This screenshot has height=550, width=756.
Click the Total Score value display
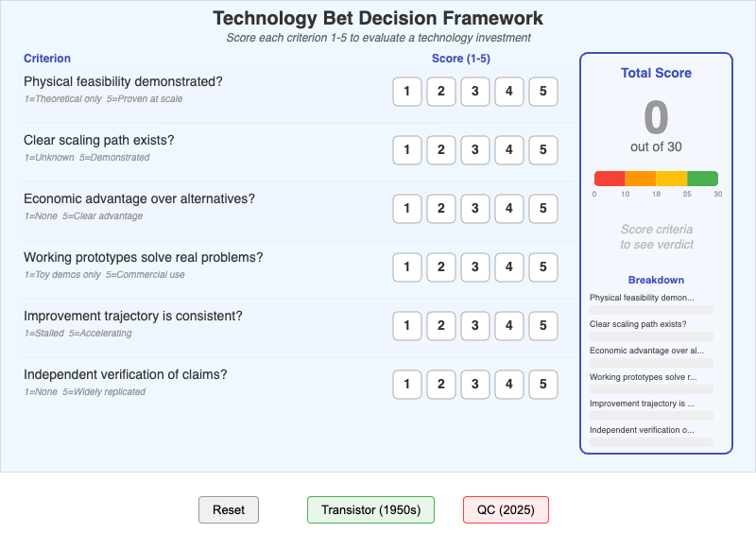[x=656, y=119]
